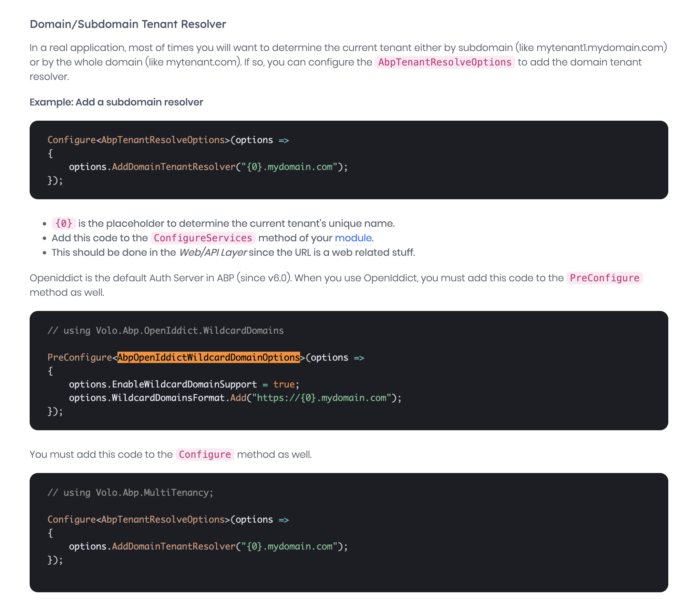Open the "module" hyperlink
The image size is (700, 604).
pos(353,238)
